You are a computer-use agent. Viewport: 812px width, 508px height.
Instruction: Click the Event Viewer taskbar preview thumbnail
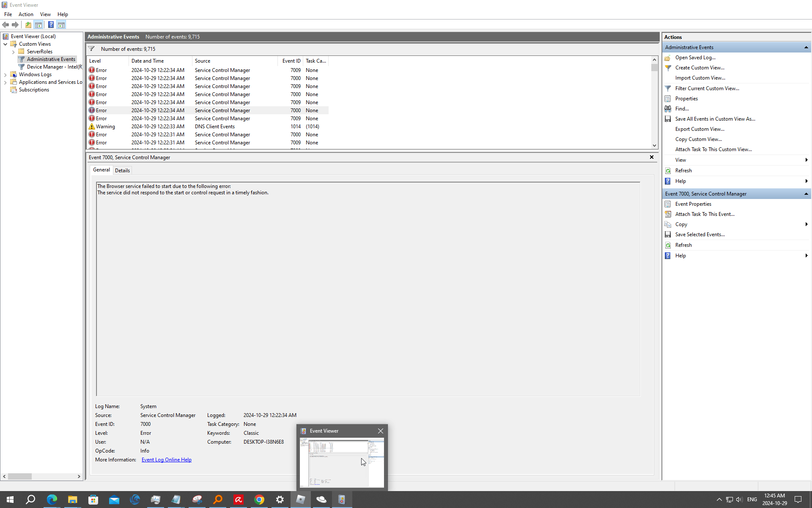[x=342, y=463]
